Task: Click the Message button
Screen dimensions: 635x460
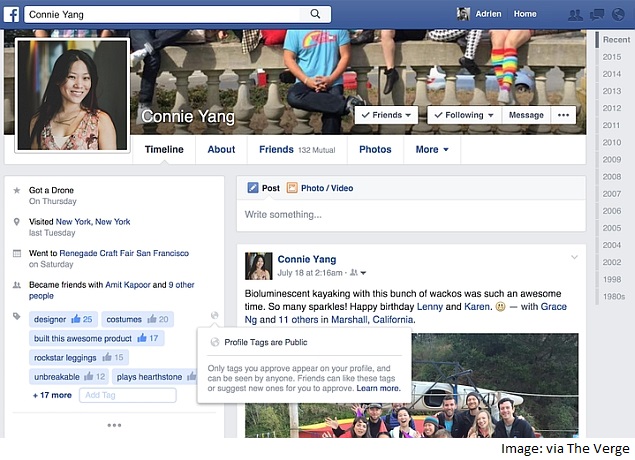Action: pos(526,115)
